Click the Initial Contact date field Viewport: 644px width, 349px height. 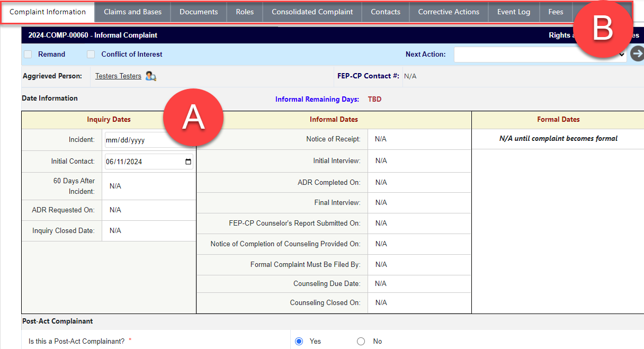149,162
